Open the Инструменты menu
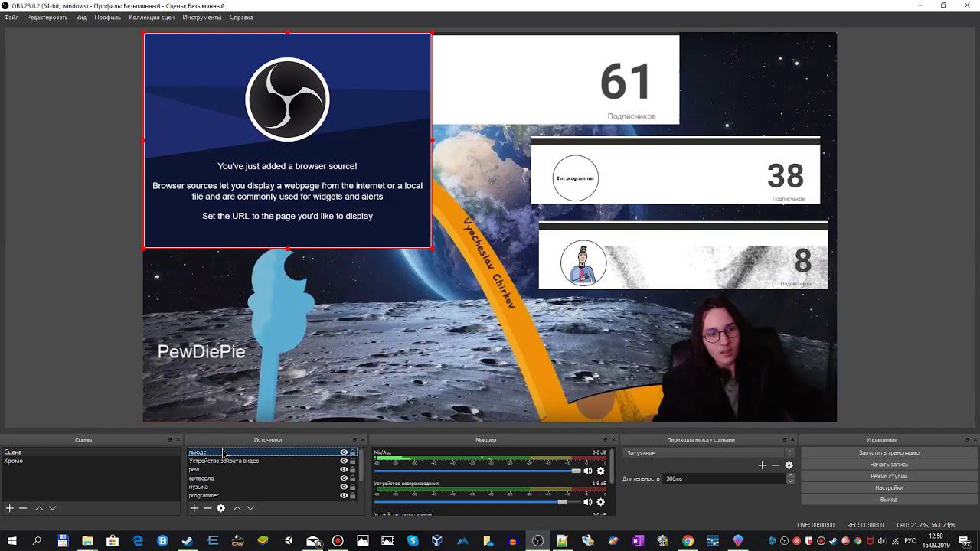The image size is (980, 551). click(202, 18)
